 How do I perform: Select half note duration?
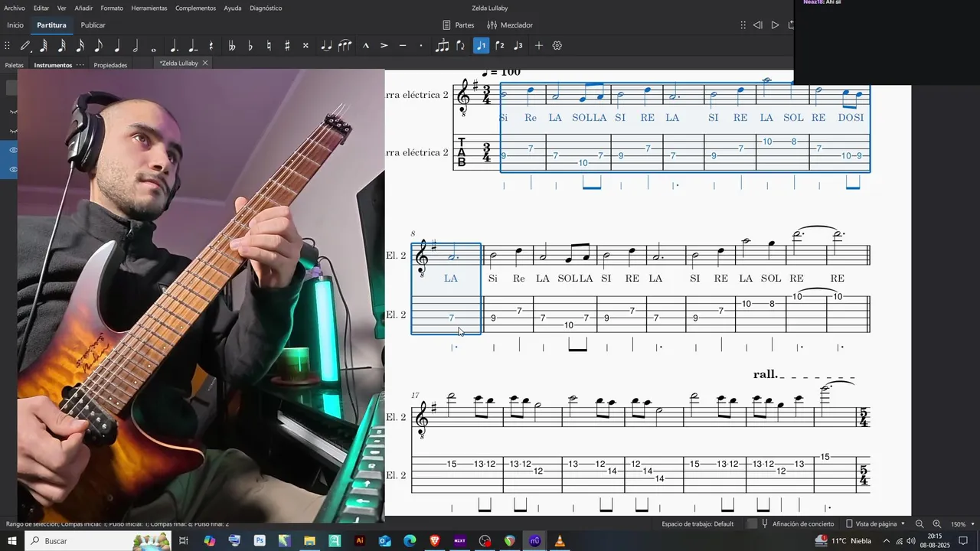coord(136,46)
